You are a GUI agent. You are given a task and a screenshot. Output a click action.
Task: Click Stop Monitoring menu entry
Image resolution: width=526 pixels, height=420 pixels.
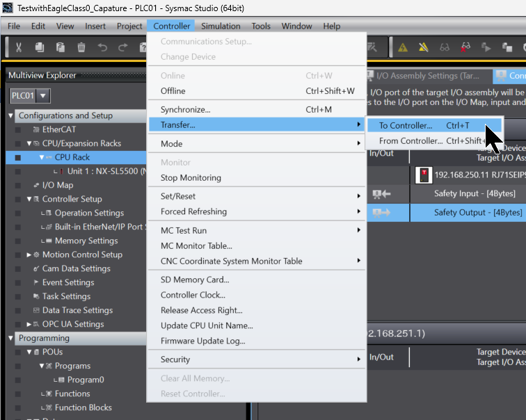257,177
